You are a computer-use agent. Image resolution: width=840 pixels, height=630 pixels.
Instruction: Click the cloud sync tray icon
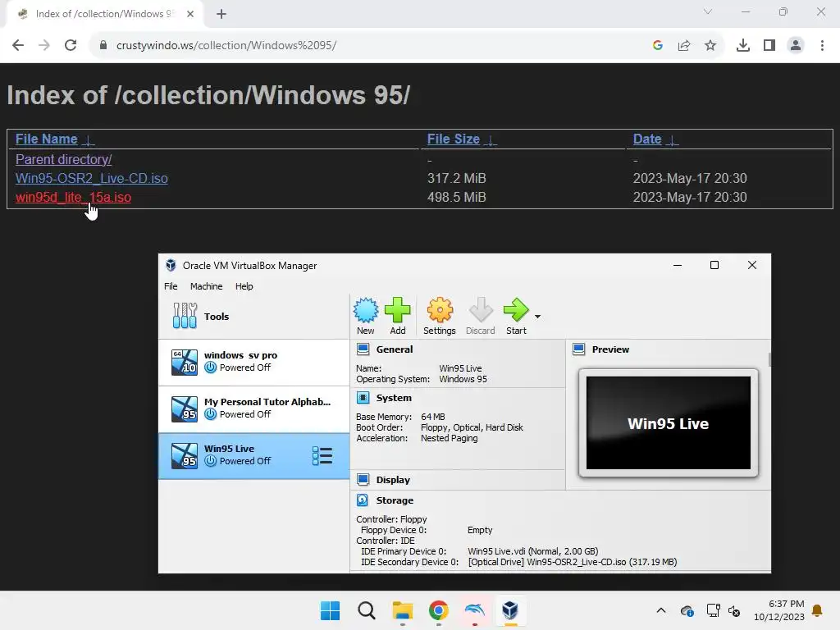[x=687, y=610]
